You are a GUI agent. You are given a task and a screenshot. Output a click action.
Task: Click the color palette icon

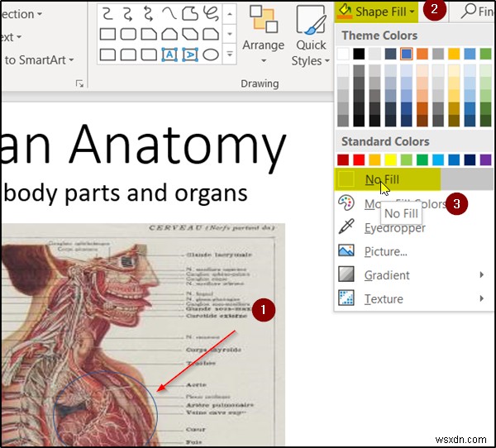(x=346, y=203)
